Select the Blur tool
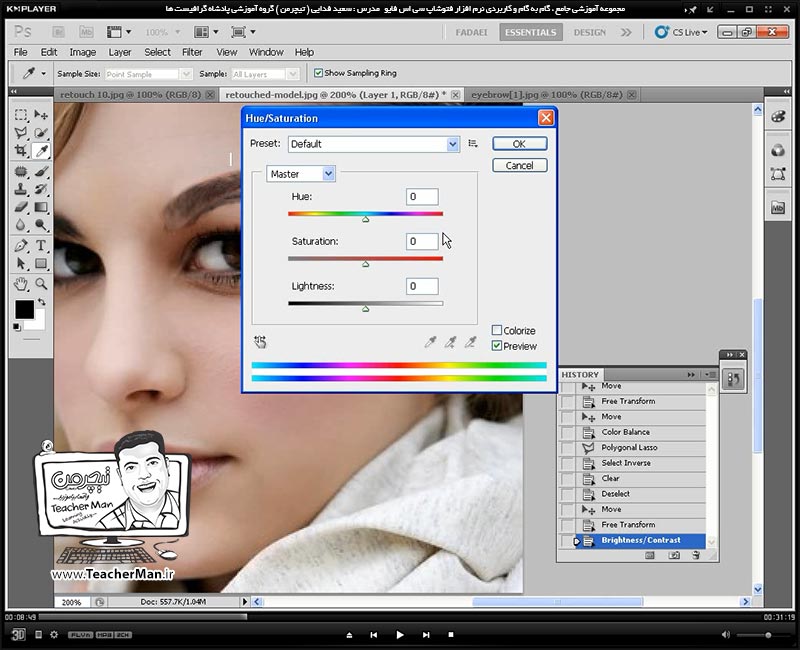This screenshot has height=650, width=800. pos(21,225)
